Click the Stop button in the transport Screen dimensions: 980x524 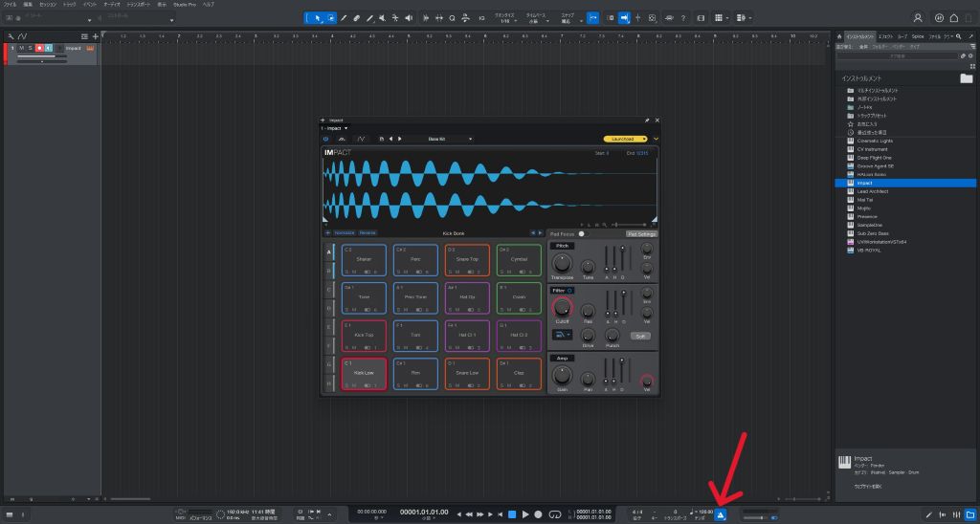tap(511, 514)
